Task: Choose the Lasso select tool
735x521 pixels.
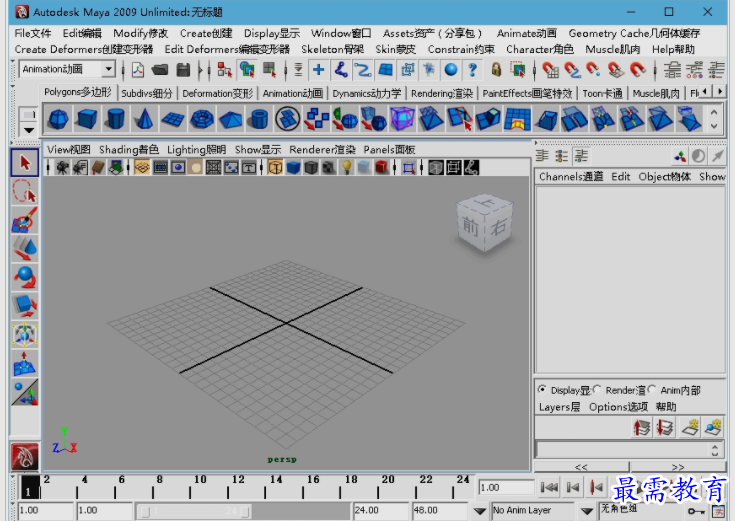Action: click(x=24, y=191)
